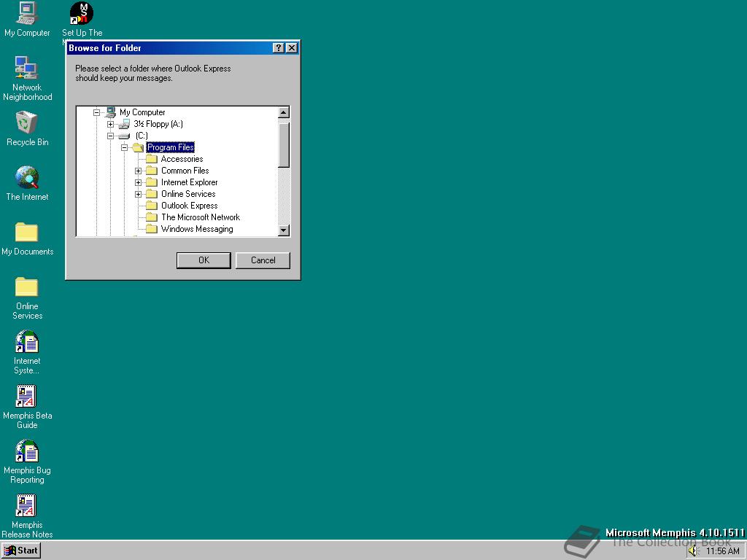Screen dimensions: 747x560
Task: Click The Microsoft Network folder icon
Action: (x=152, y=217)
